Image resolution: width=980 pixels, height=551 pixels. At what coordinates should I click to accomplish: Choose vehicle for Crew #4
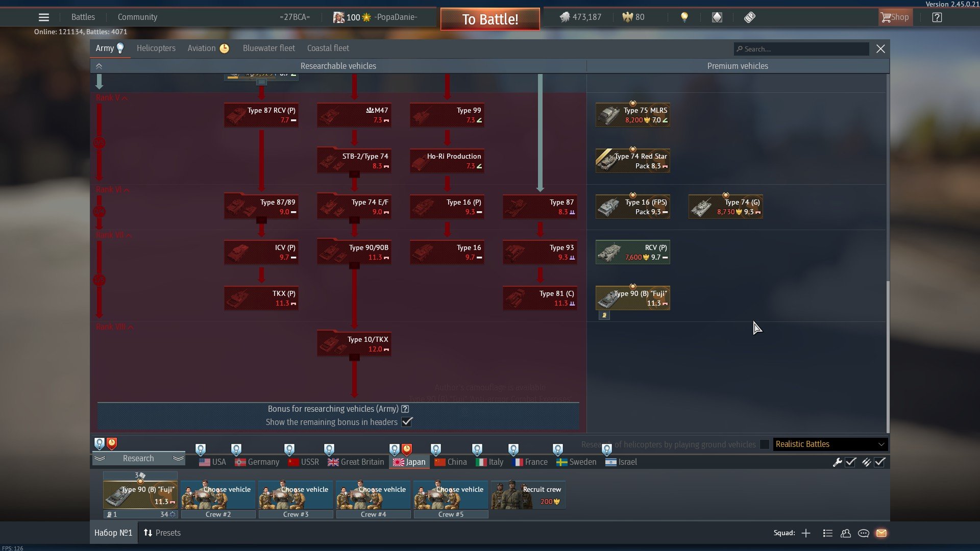373,495
